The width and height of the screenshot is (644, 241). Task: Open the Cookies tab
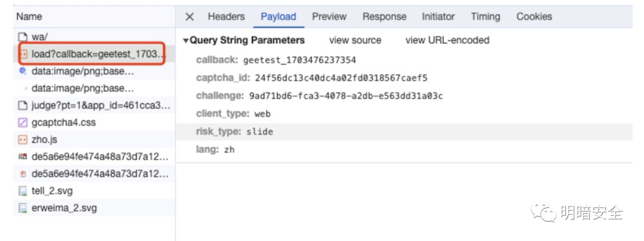(x=534, y=17)
